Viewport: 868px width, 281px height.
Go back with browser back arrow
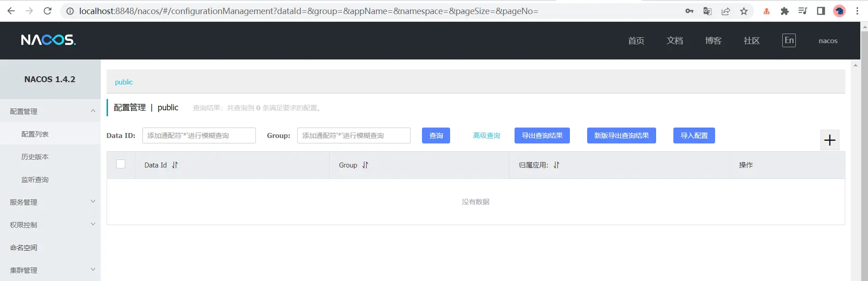(x=11, y=11)
